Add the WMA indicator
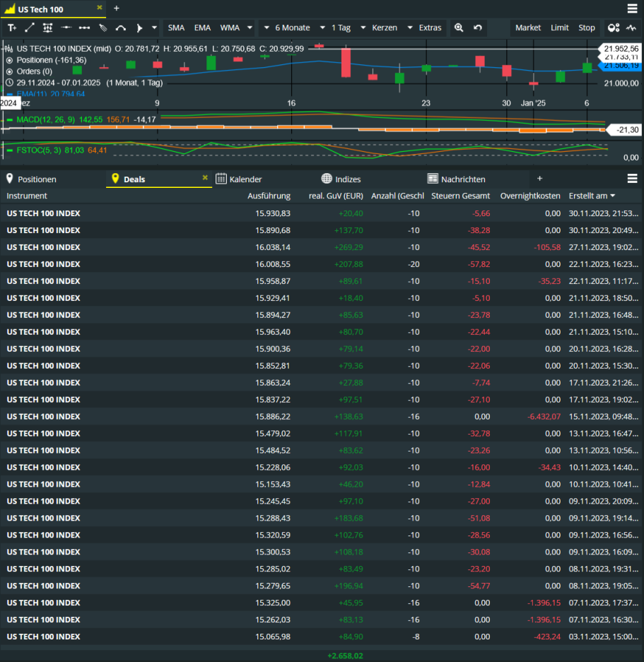This screenshot has height=662, width=644. pos(230,28)
